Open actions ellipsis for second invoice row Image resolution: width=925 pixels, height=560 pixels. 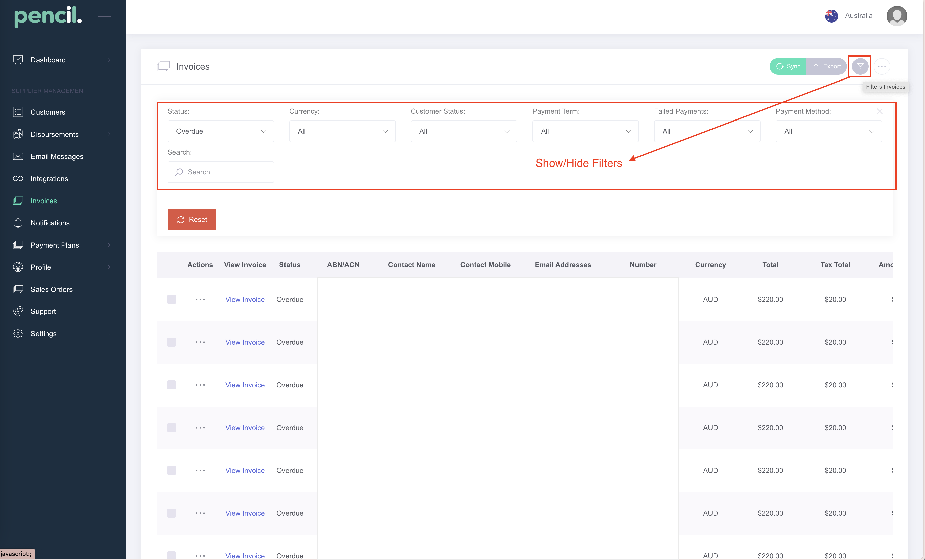pyautogui.click(x=200, y=342)
